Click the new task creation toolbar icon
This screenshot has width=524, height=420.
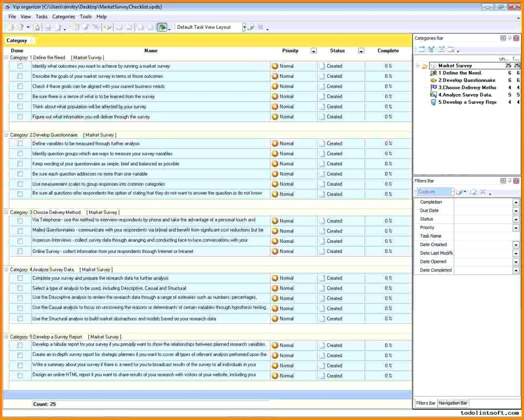[x=9, y=27]
